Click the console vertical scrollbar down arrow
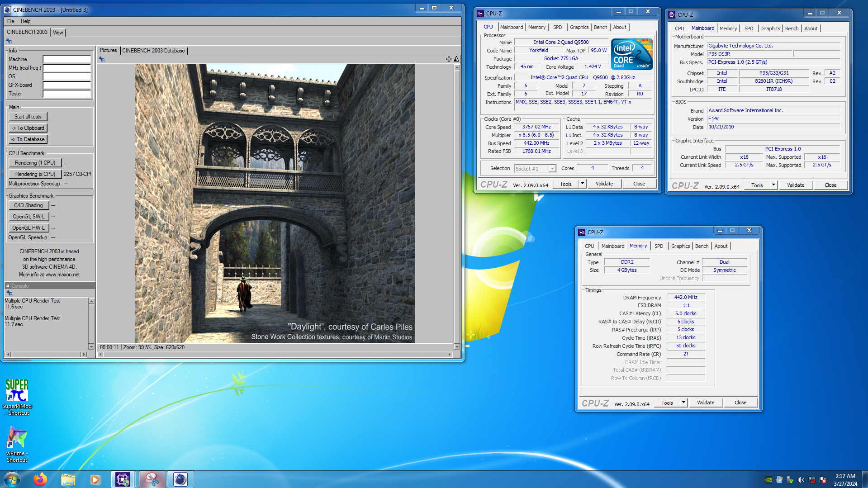The height and width of the screenshot is (488, 868). pyautogui.click(x=91, y=347)
